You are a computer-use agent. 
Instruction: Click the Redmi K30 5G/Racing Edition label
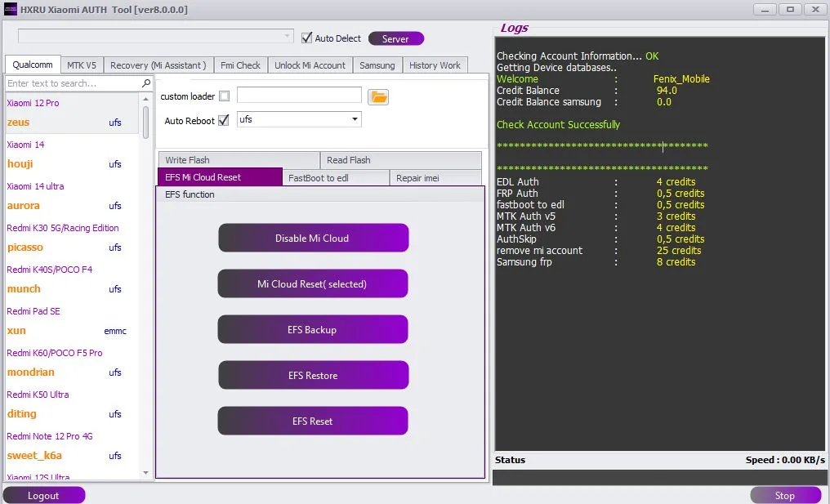(62, 228)
